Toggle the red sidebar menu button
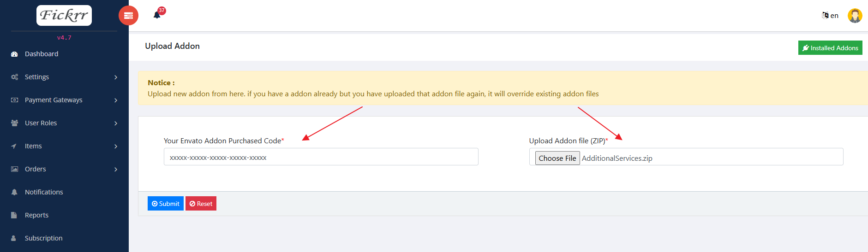The height and width of the screenshot is (252, 868). click(x=128, y=16)
